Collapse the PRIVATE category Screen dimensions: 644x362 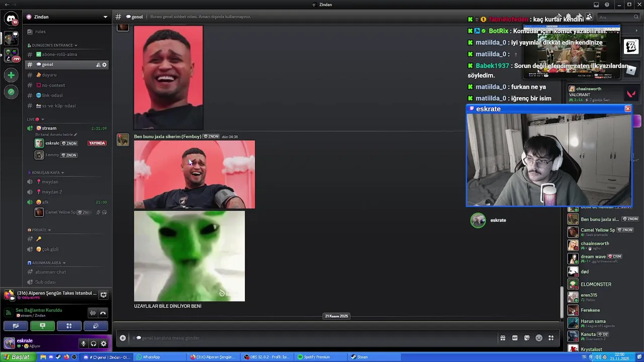coord(39,230)
